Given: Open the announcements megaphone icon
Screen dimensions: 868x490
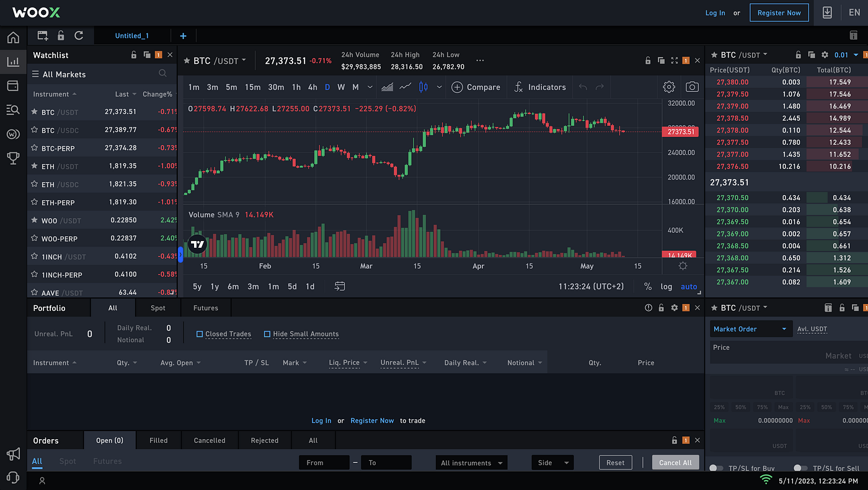Looking at the screenshot, I should click(13, 454).
